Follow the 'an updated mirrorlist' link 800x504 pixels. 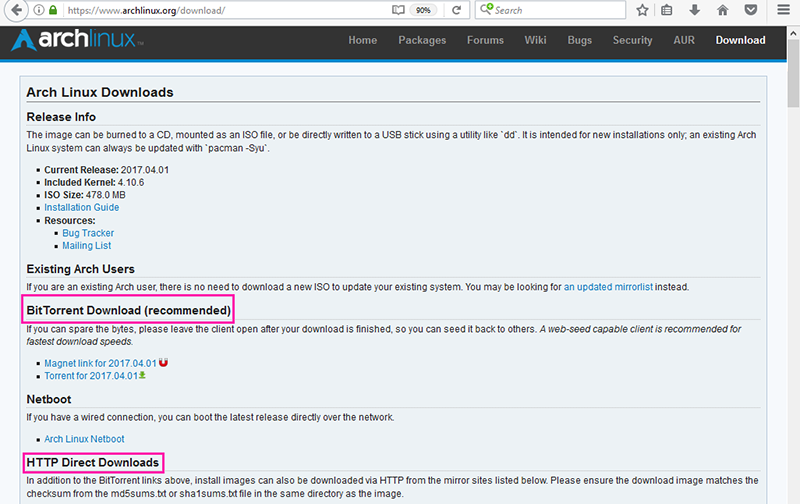[608, 287]
